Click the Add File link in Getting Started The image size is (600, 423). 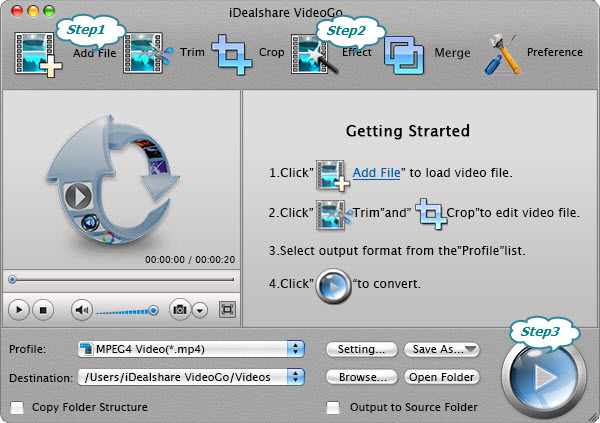click(376, 173)
